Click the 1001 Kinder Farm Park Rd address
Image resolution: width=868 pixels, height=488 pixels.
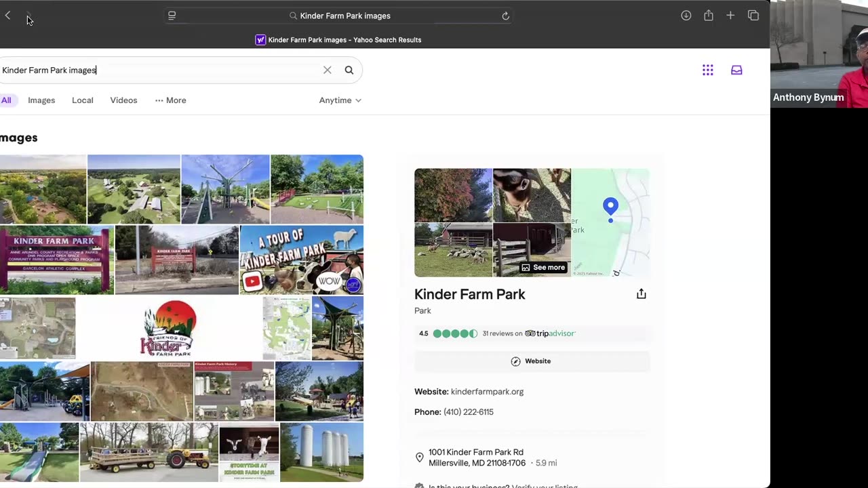click(477, 457)
